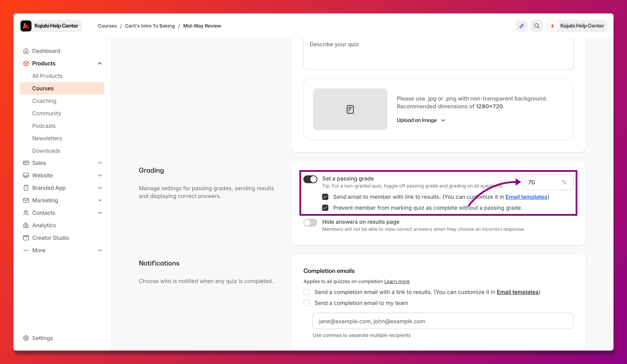The image size is (627, 364).
Task: Open the AI sparkle assistant icon
Action: 522,26
